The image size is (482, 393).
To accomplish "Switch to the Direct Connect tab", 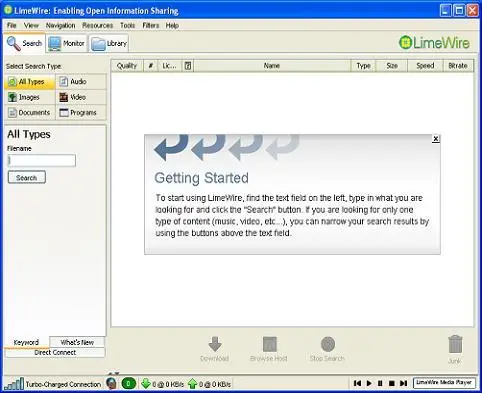I will 55,353.
